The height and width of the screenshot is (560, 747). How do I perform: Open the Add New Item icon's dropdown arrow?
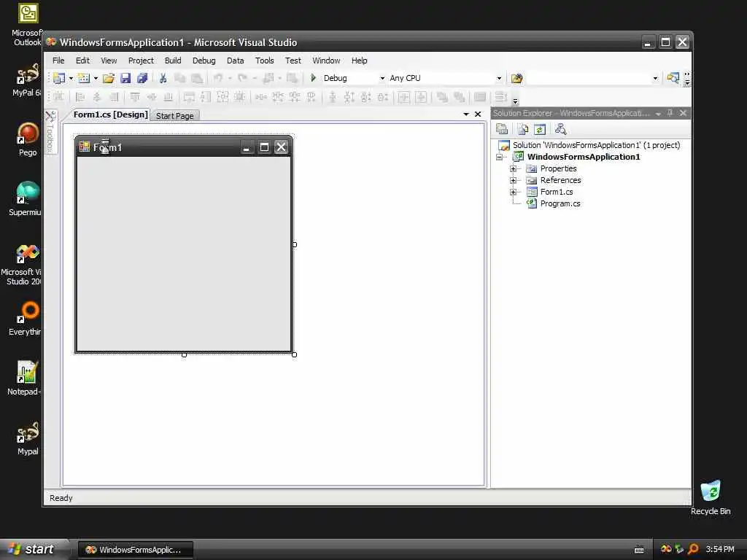tap(96, 78)
